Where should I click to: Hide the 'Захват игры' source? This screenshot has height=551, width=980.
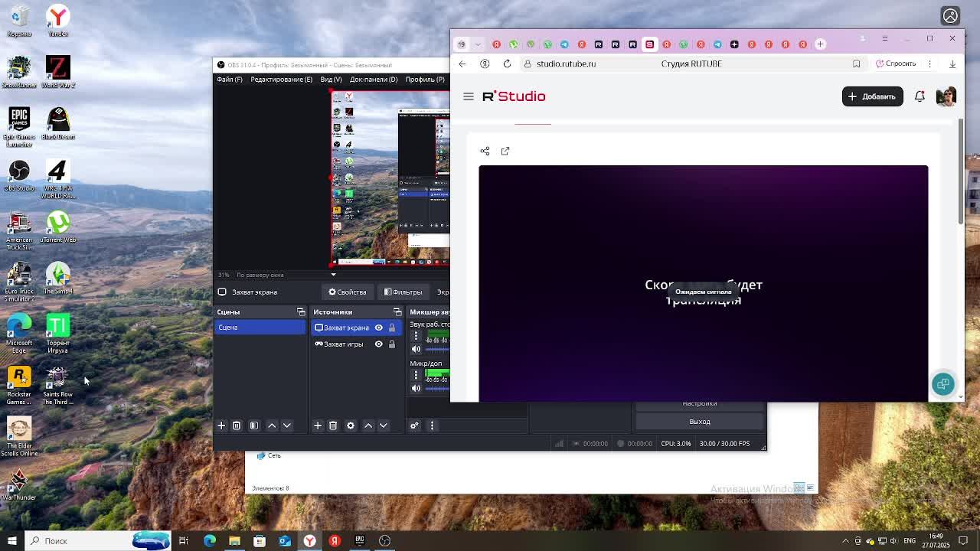point(378,344)
